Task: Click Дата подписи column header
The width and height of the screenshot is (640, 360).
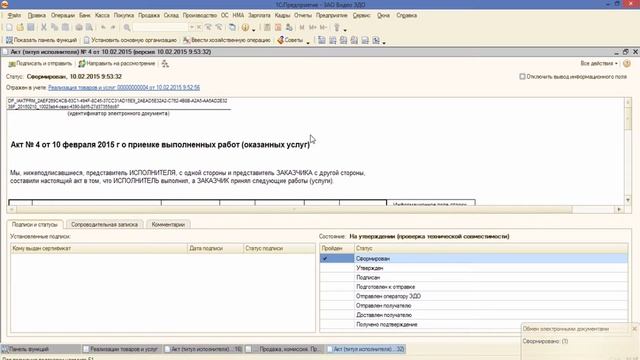Action: tap(215, 248)
